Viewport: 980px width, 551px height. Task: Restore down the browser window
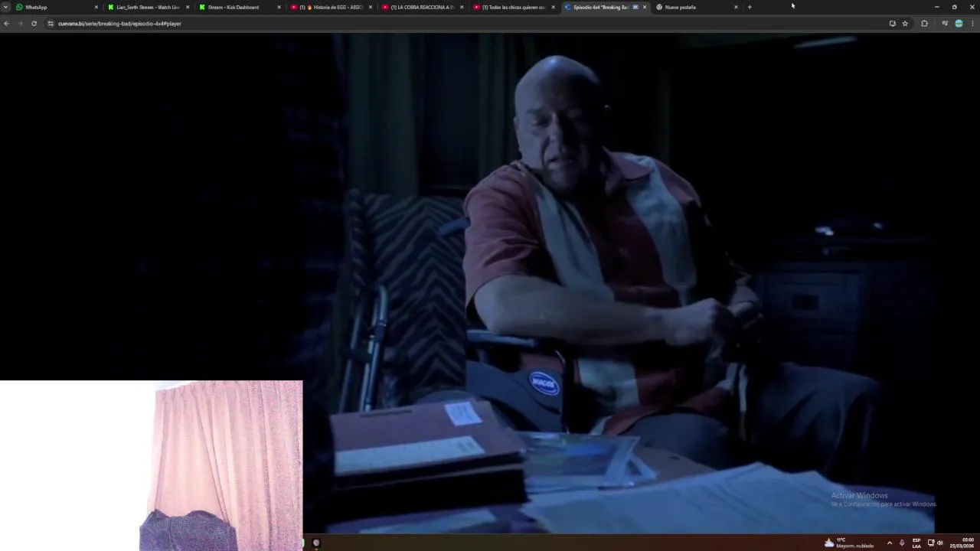pyautogui.click(x=954, y=7)
